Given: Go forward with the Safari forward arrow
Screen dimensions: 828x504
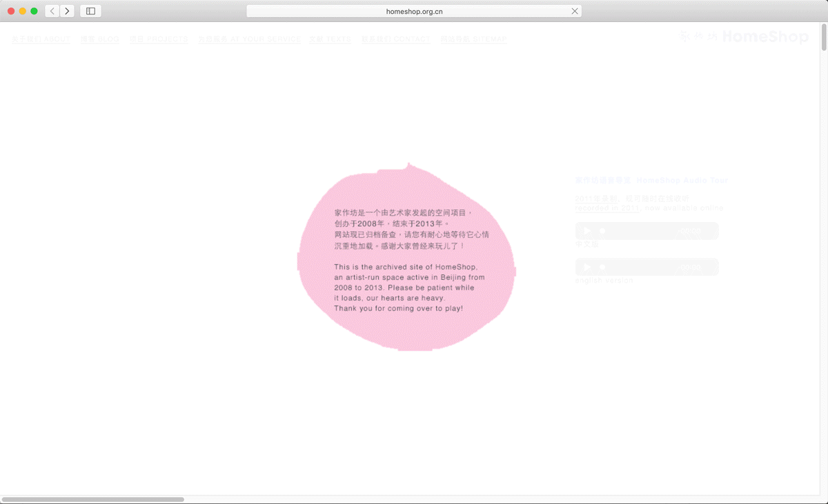Looking at the screenshot, I should tap(67, 11).
